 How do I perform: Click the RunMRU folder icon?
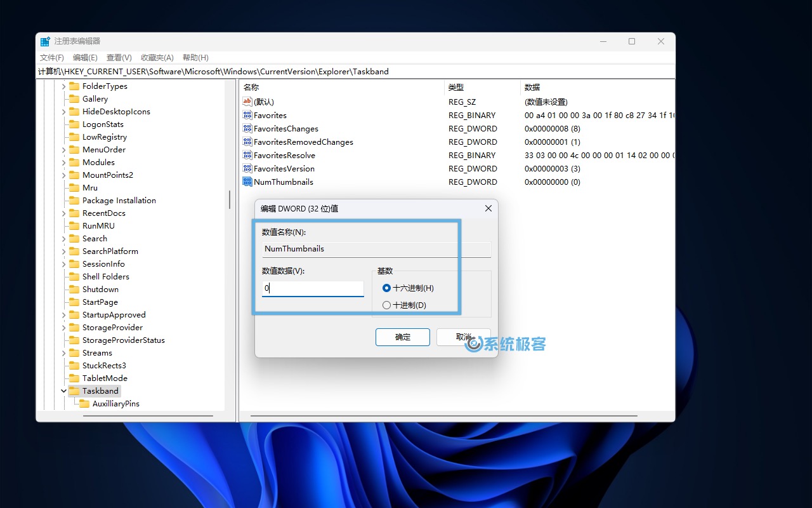pos(74,226)
